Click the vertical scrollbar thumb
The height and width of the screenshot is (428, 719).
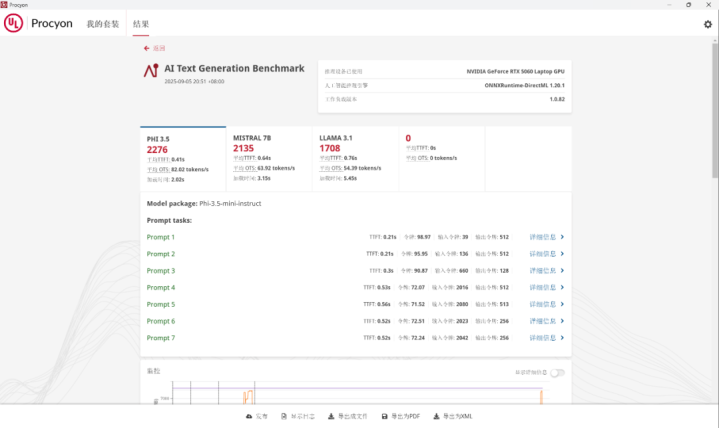tap(715, 110)
